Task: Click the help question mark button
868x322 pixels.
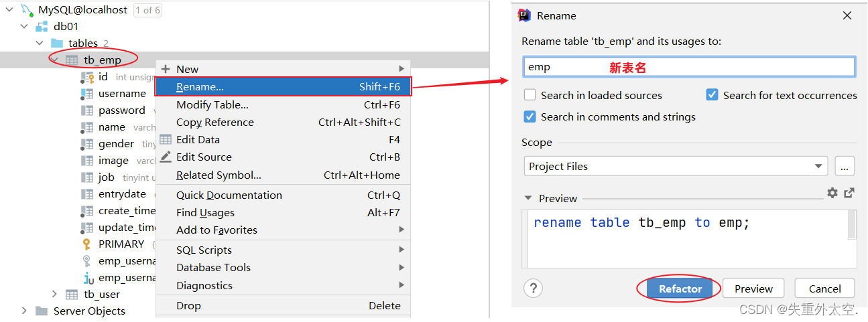Action: pyautogui.click(x=534, y=289)
